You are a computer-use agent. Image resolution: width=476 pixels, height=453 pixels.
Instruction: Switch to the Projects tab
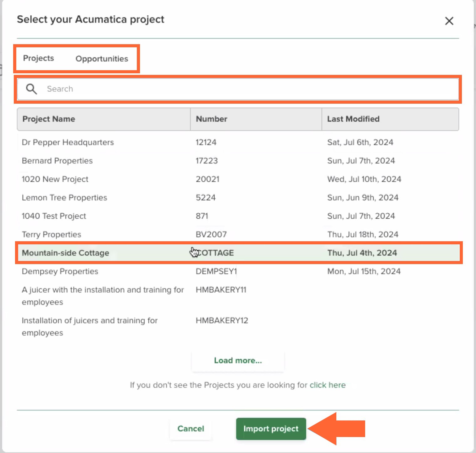coord(39,58)
